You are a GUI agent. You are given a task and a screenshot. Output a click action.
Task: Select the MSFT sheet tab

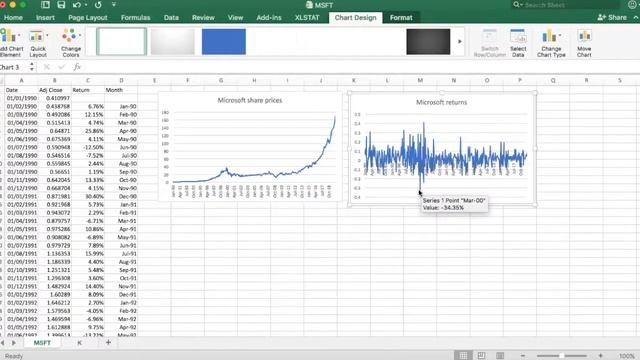point(42,343)
